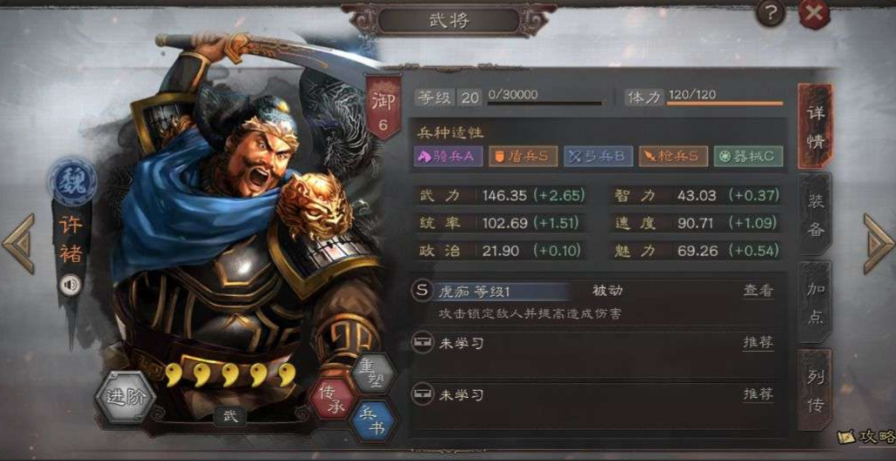This screenshot has width=896, height=461.
Task: Switch to the 装备 tab
Action: 815,214
